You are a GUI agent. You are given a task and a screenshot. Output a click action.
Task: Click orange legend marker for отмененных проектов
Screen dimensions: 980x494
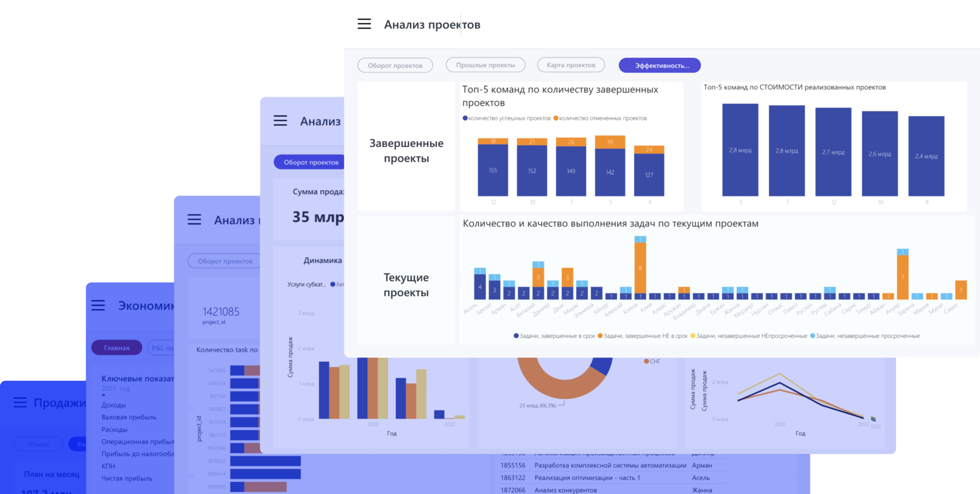[x=556, y=118]
